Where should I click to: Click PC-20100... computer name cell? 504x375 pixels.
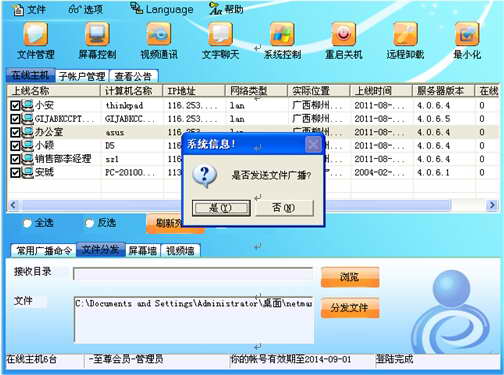[x=130, y=172]
